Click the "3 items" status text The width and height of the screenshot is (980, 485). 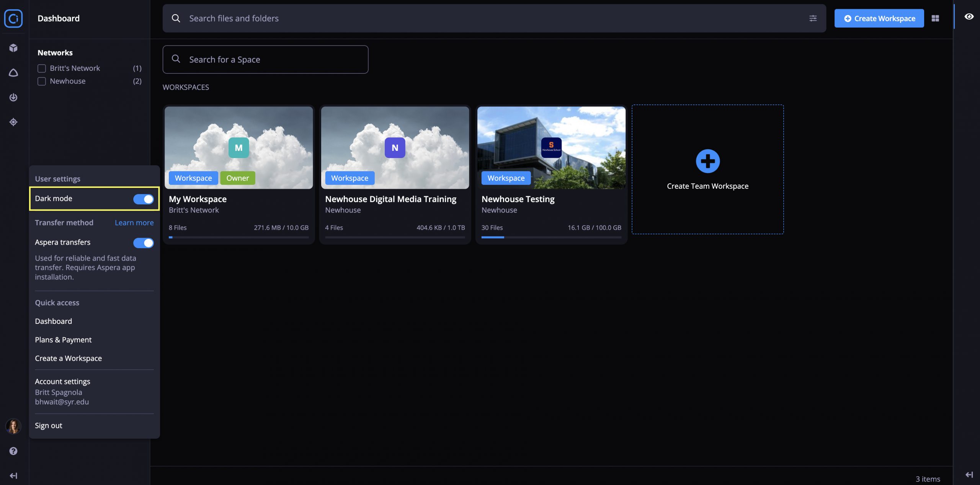(928, 479)
